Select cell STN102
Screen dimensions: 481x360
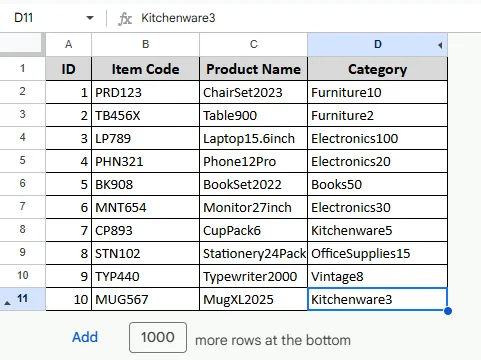pyautogui.click(x=146, y=253)
